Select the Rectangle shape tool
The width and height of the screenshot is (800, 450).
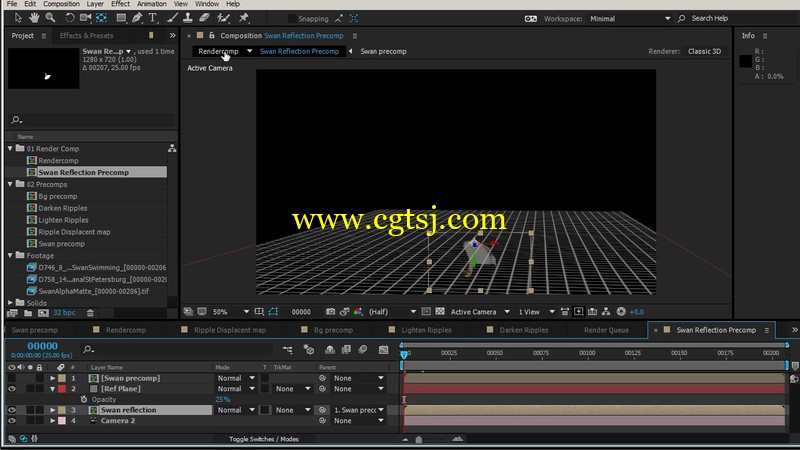121,18
